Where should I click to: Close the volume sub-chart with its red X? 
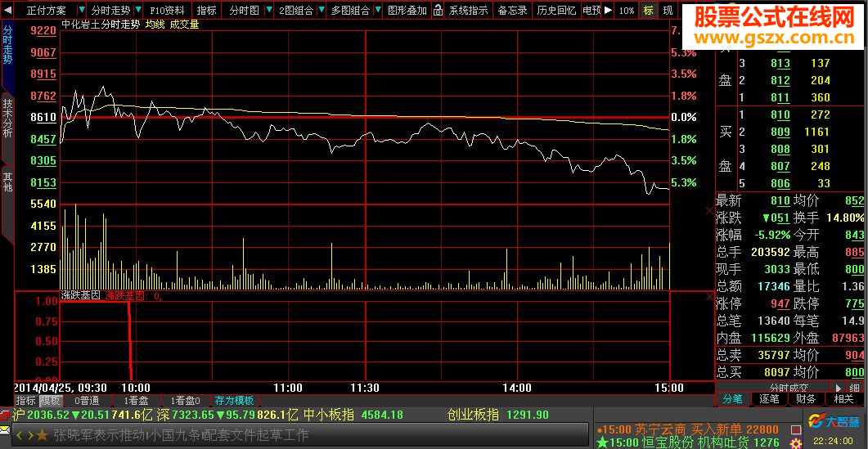coord(709,210)
